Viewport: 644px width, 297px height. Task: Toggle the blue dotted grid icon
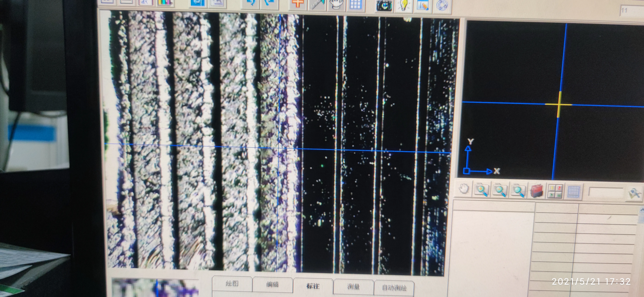click(574, 192)
